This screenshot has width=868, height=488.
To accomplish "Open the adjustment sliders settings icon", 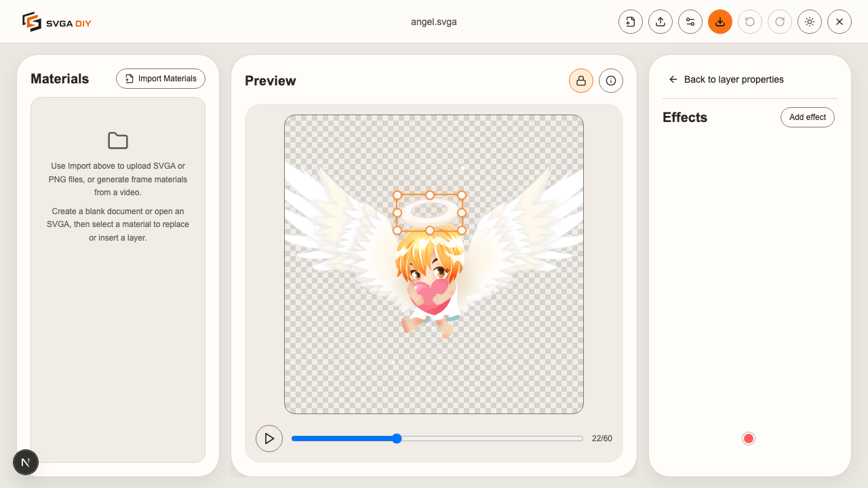I will point(690,22).
